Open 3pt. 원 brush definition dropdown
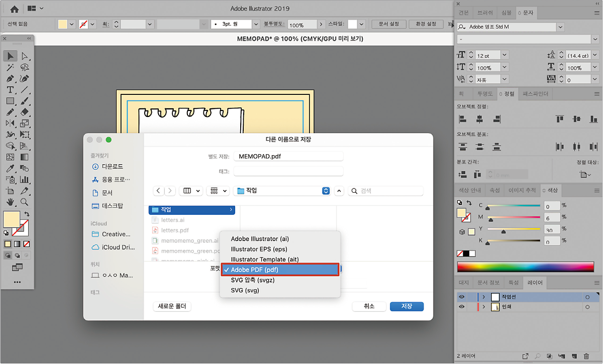Screen dimensions: 603x364 256,24
